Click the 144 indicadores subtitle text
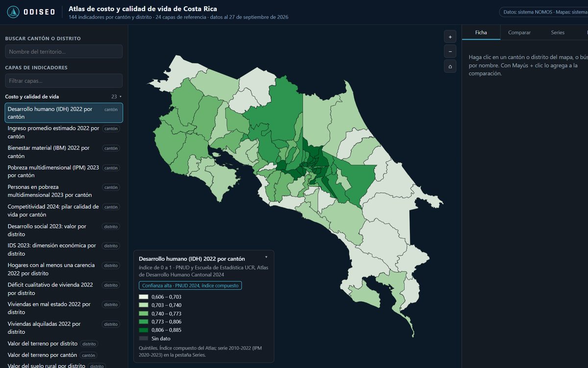Screen dimensions: 588x368 tap(178, 17)
